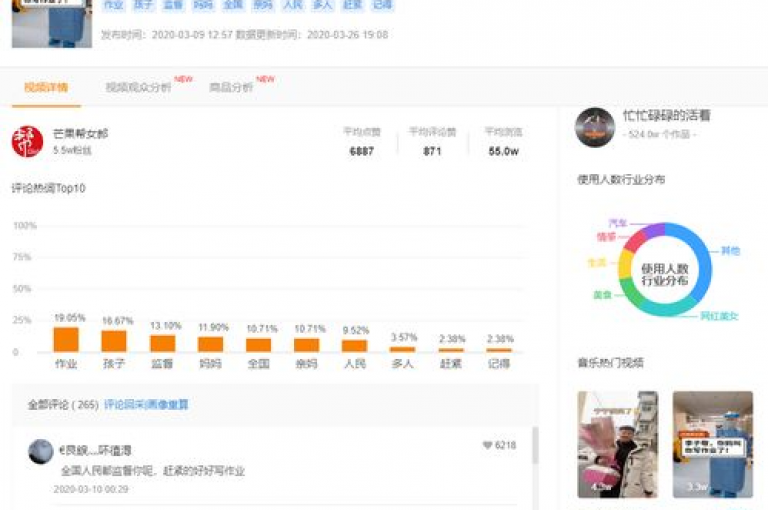Click the 网红美女 legend label
The image size is (768, 510).
click(x=719, y=316)
